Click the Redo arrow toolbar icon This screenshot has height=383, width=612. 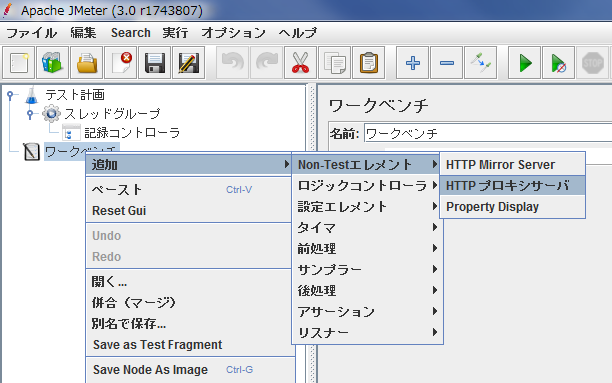pyautogui.click(x=267, y=63)
